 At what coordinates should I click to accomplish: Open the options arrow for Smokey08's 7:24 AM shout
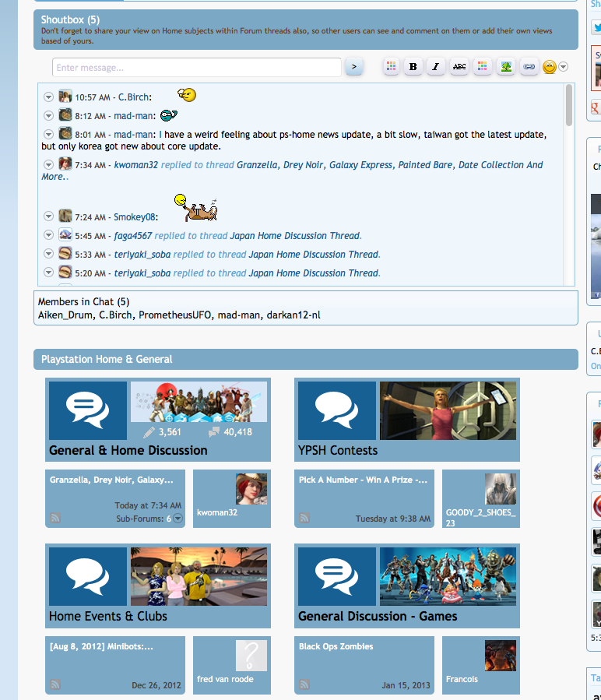coord(49,216)
